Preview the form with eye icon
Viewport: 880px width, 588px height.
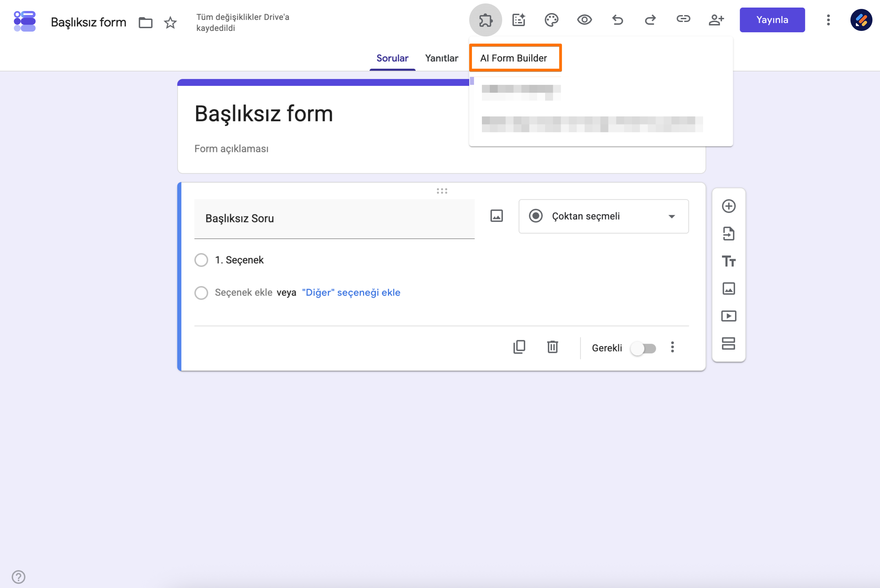584,20
